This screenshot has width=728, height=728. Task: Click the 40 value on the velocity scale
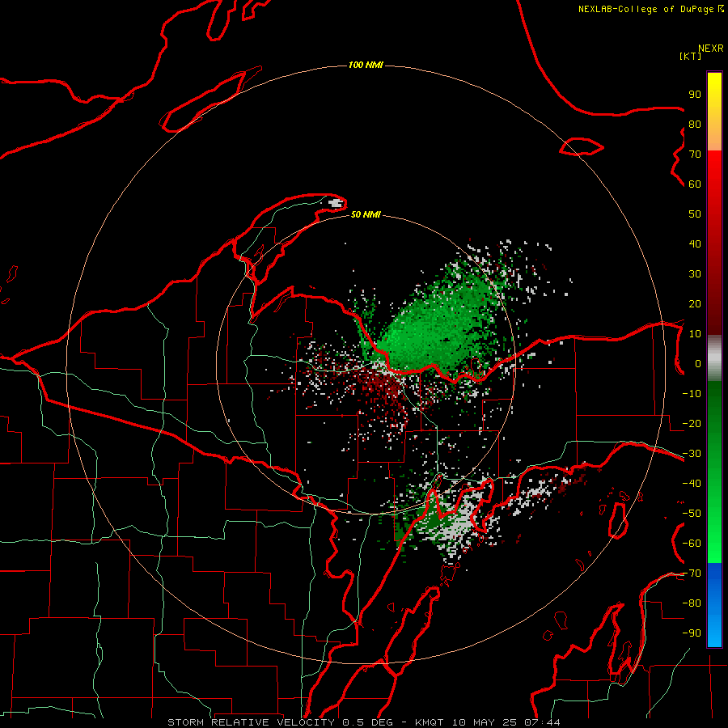point(695,243)
